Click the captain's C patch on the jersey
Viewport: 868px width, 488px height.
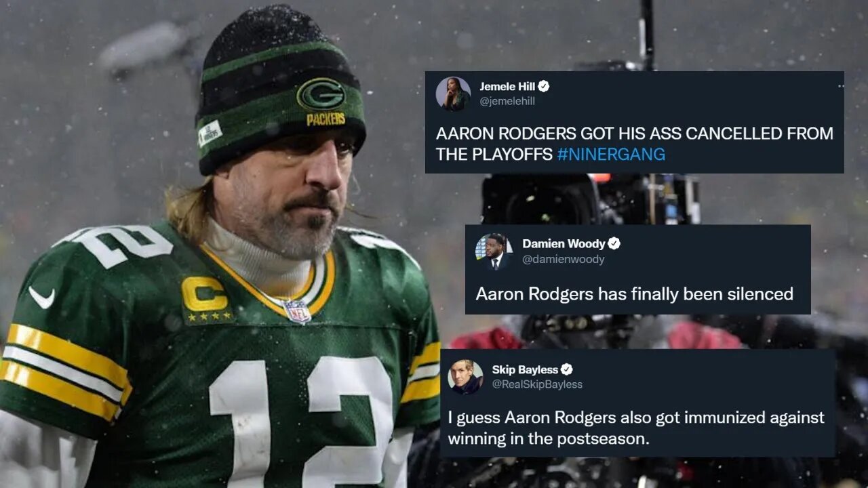coord(205,299)
